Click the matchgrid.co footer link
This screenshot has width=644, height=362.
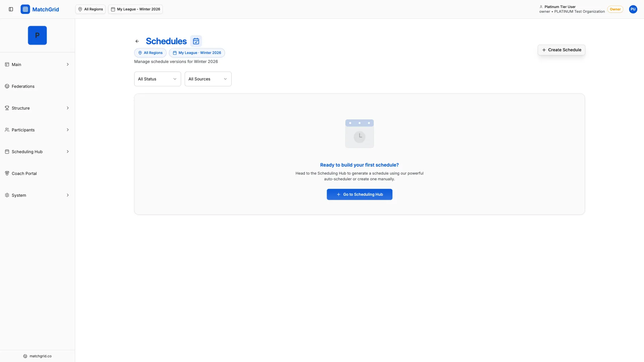pos(37,356)
